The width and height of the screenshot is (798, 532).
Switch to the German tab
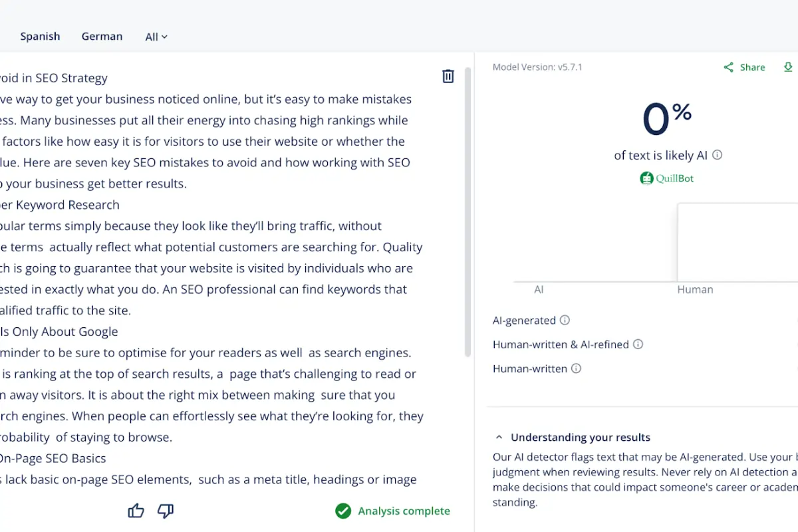(102, 37)
